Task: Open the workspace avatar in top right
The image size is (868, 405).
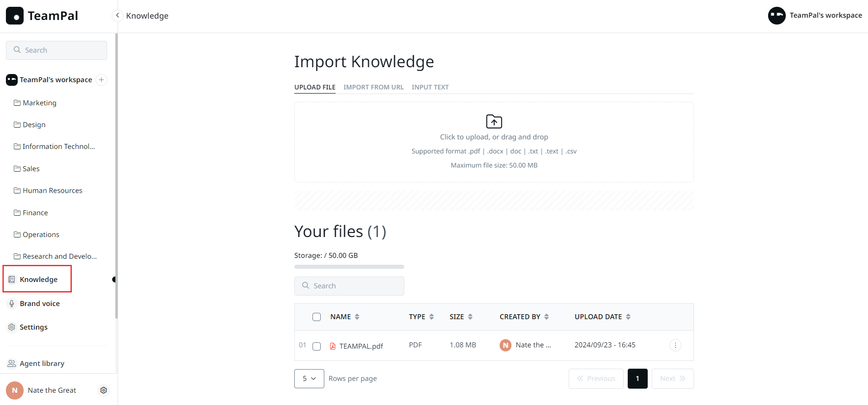Action: pos(777,15)
